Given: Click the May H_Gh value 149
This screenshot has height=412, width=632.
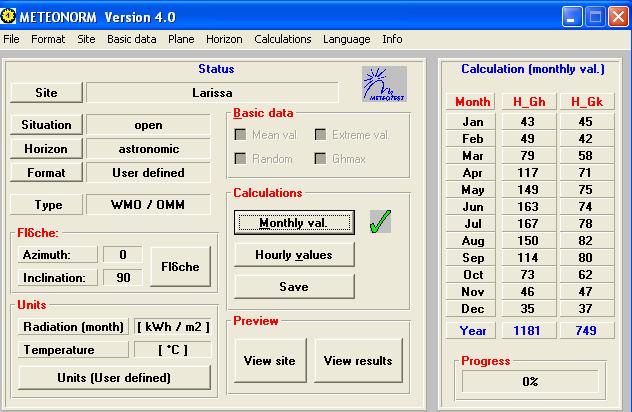Looking at the screenshot, I should [x=529, y=189].
